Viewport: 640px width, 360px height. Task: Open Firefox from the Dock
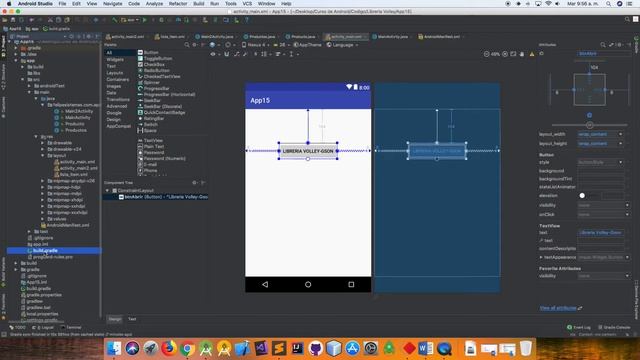pos(168,349)
